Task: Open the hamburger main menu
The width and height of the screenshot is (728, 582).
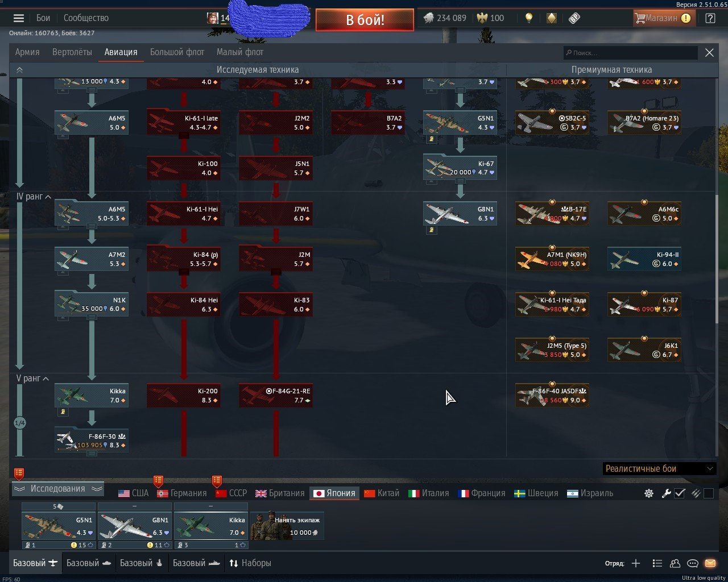Action: coord(19,18)
